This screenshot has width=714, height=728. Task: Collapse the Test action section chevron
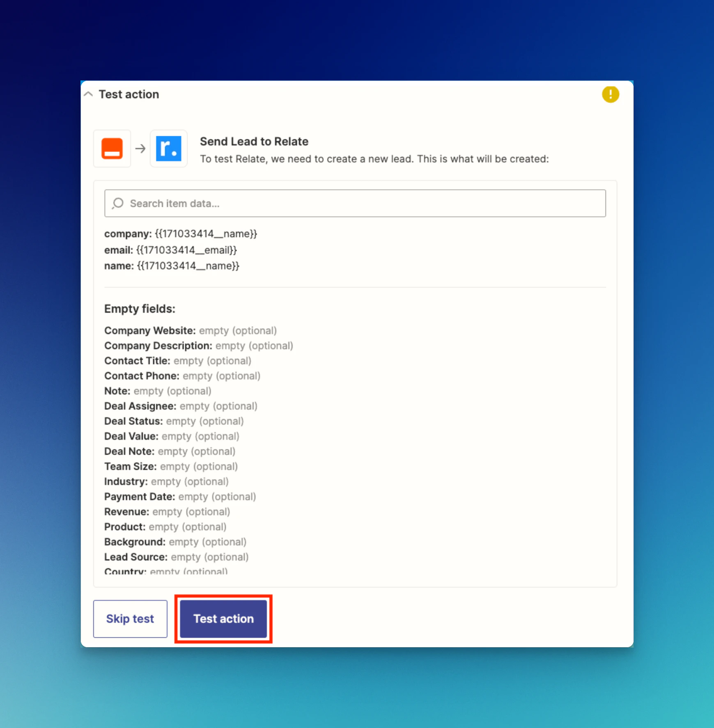click(88, 94)
